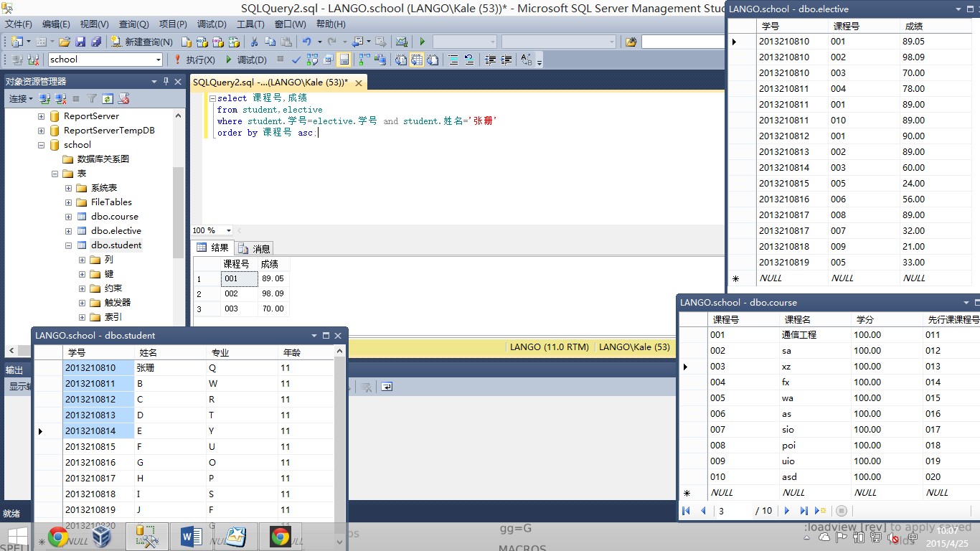The image size is (980, 551).
Task: Expand the ReportServerTempDB node
Action: [41, 131]
